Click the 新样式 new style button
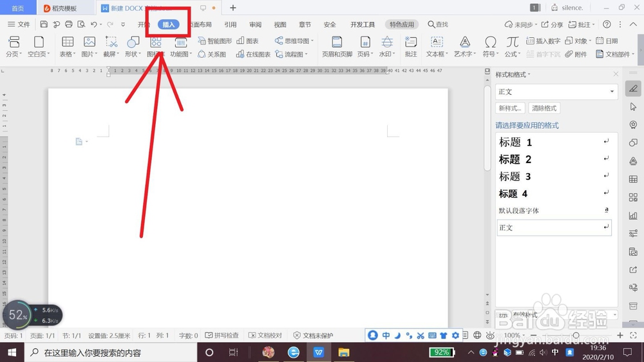 point(509,108)
